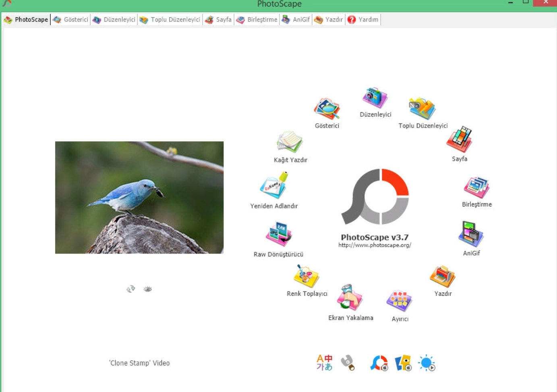Open the photoscape.org website link
The height and width of the screenshot is (392, 557).
[375, 245]
